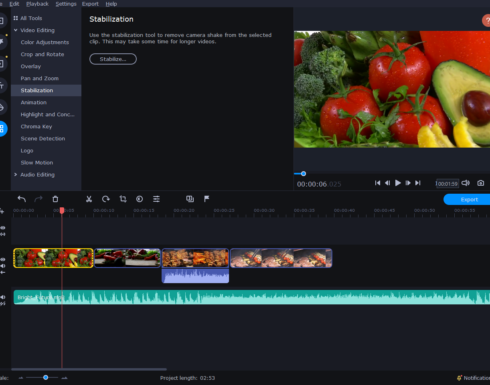The height and width of the screenshot is (385, 490).
Task: Collapse the Video Editing section
Action: 15,30
